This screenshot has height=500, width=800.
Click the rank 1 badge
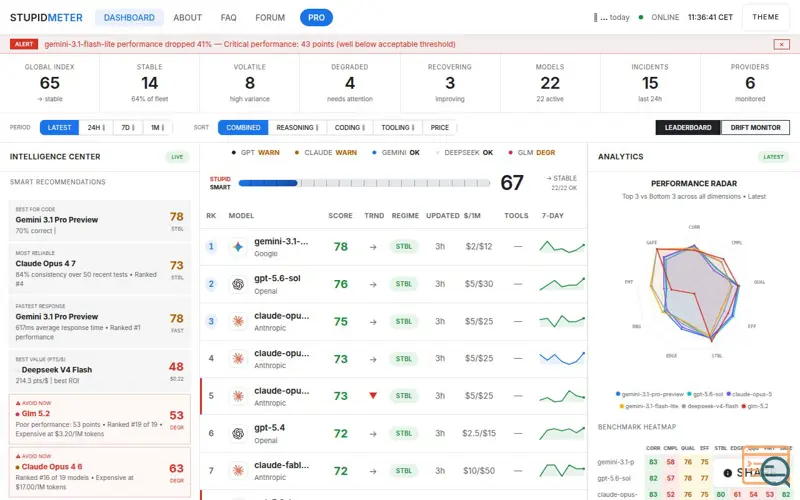(x=211, y=246)
